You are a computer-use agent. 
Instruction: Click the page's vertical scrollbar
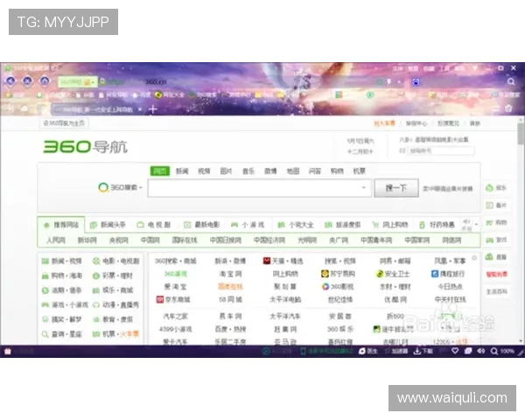521,219
